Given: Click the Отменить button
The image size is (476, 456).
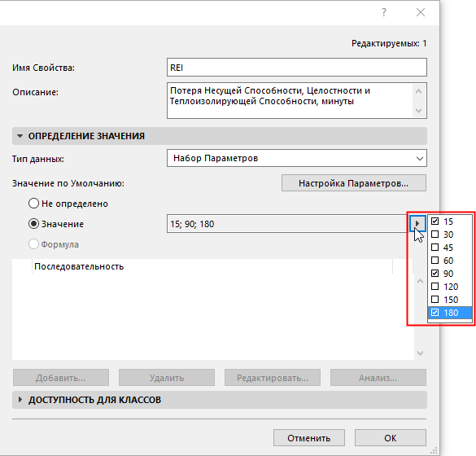Looking at the screenshot, I should 309,438.
